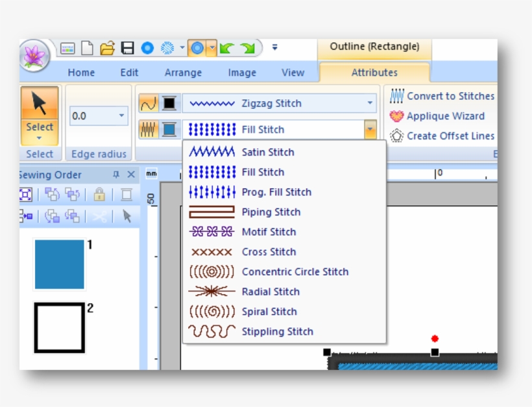The width and height of the screenshot is (532, 407).
Task: Click the lock icon in Sewing Order
Action: (99, 194)
